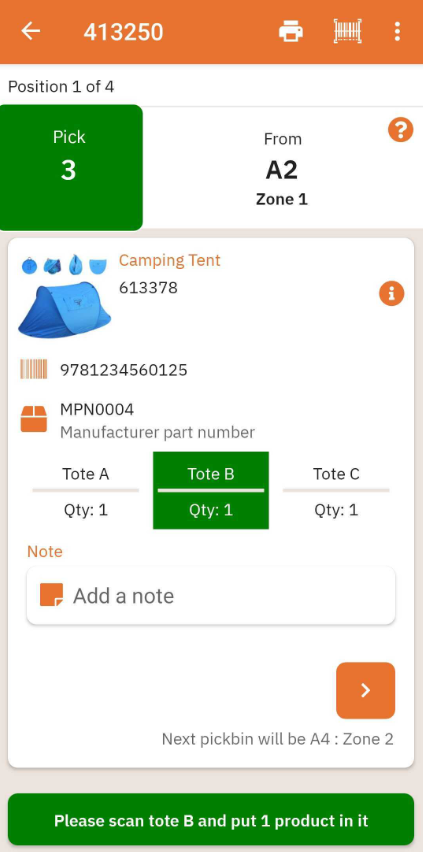423x852 pixels.
Task: Tap the Please scan tote B banner
Action: pos(211,820)
